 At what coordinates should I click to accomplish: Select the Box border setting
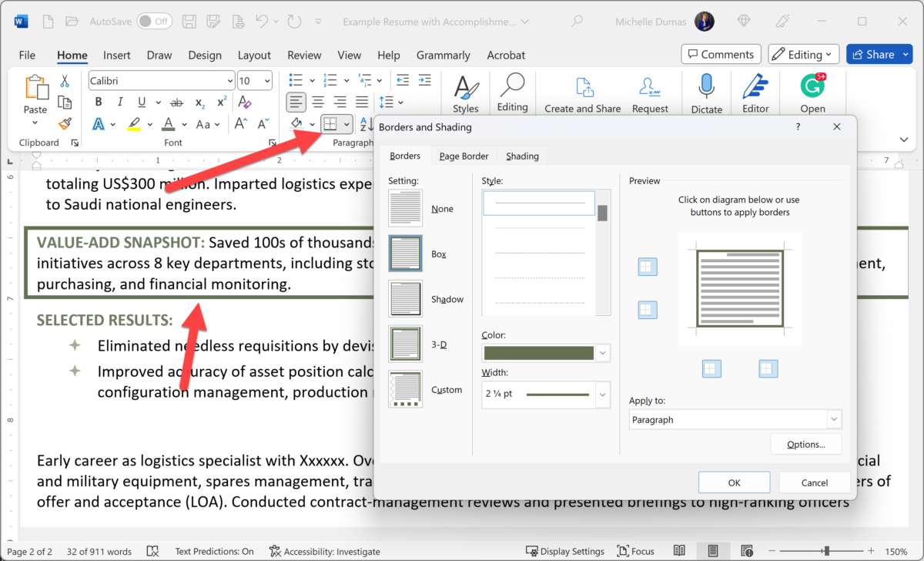405,253
